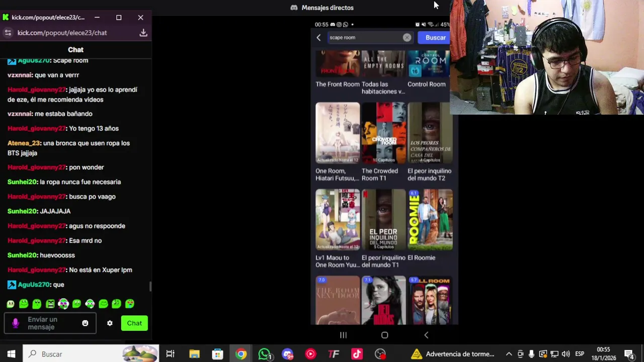
Task: Open 'Todas las habitaciones' poster
Action: pyautogui.click(x=383, y=64)
